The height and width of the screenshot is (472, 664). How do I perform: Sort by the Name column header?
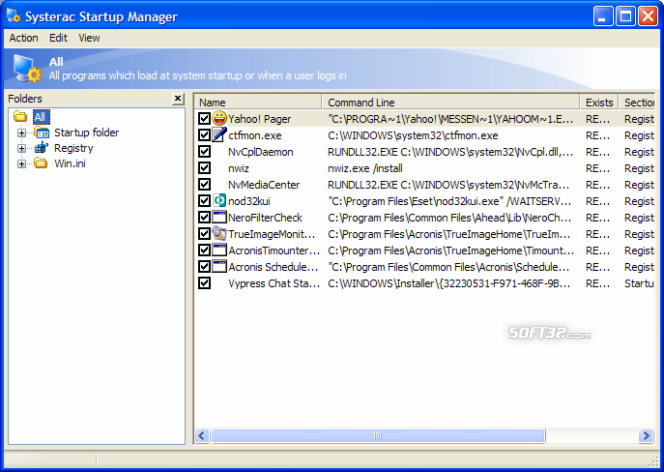(x=258, y=102)
